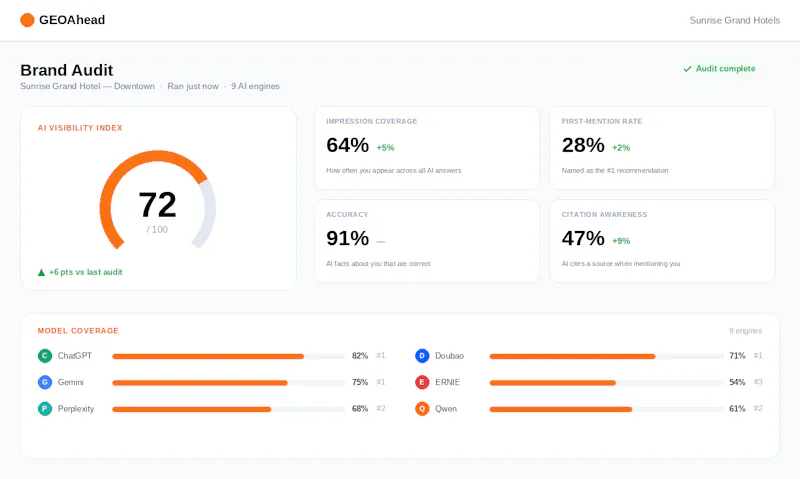Click the Gemini coverage progress bar
The image size is (800, 479).
pos(229,383)
